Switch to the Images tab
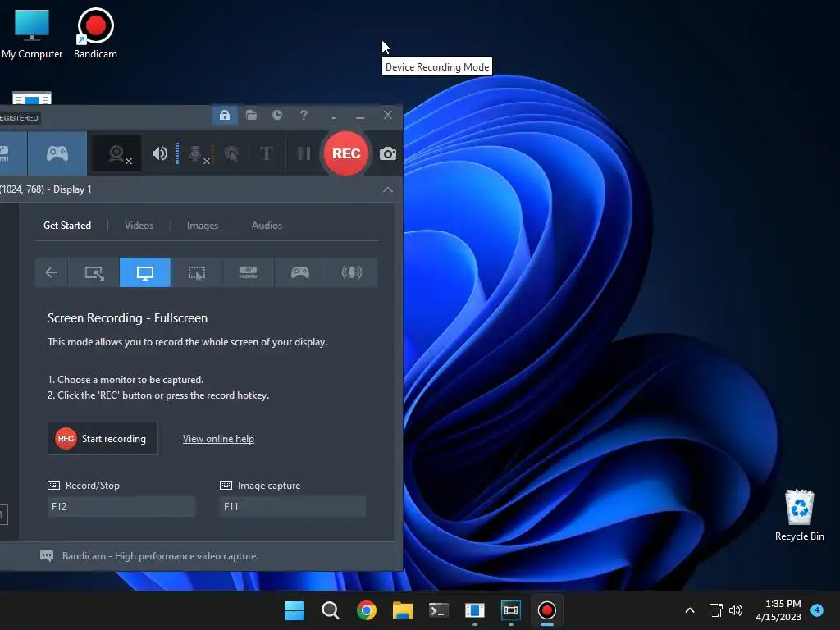 (203, 226)
